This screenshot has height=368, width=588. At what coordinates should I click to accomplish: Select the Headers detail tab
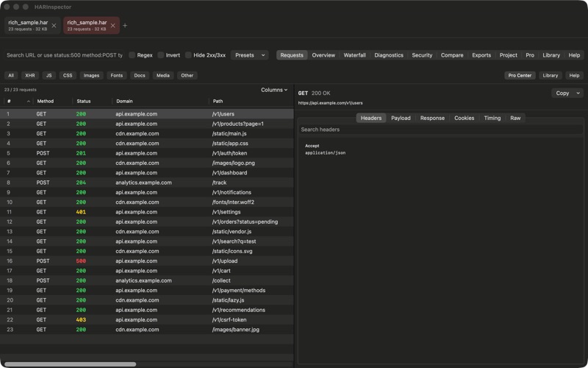coord(371,118)
